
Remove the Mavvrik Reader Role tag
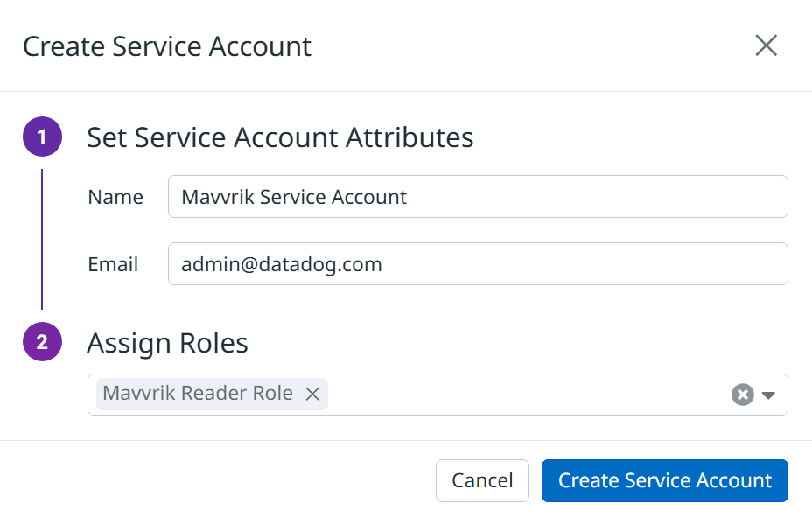coord(311,395)
